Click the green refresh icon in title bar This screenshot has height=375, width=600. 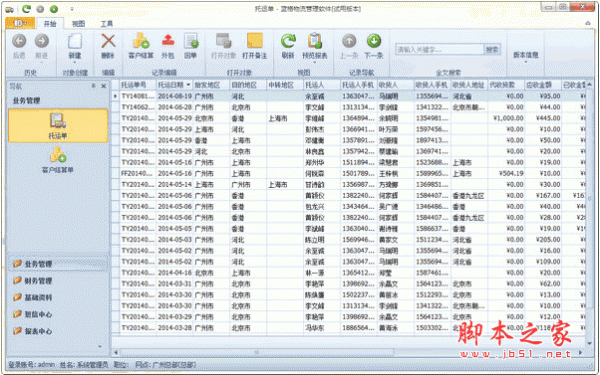tap(26, 9)
